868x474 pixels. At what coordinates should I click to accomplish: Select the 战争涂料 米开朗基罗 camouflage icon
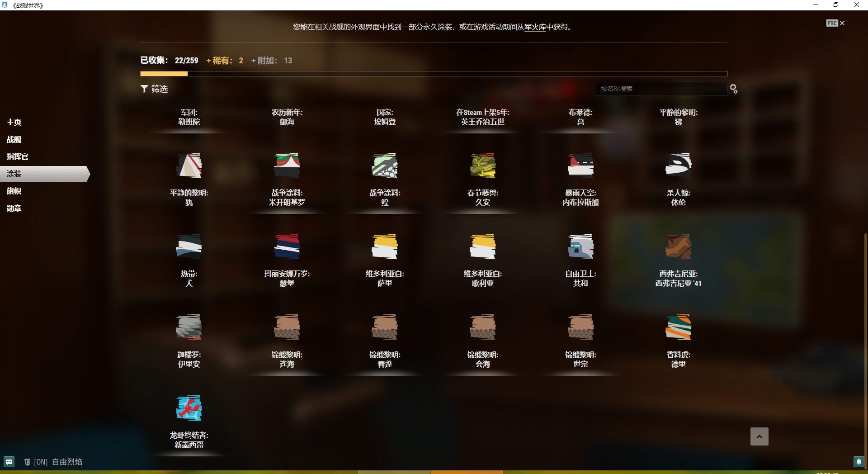[287, 166]
